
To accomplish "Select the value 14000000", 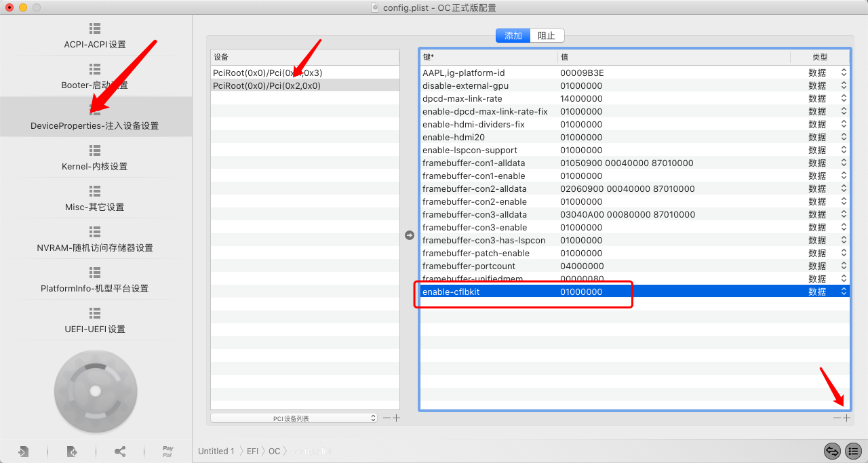I will 581,98.
